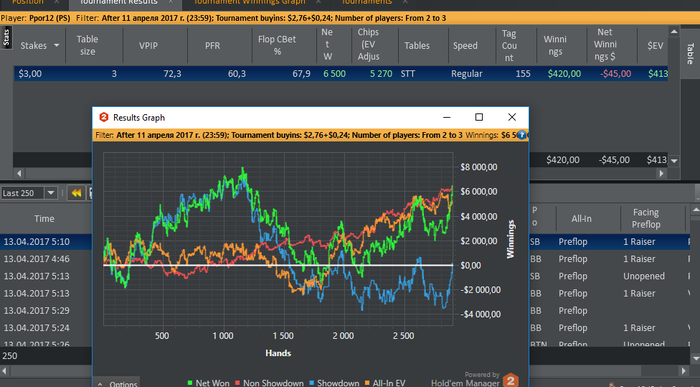
Task: Click the stats table scroll-up arrow
Action: (x=674, y=32)
